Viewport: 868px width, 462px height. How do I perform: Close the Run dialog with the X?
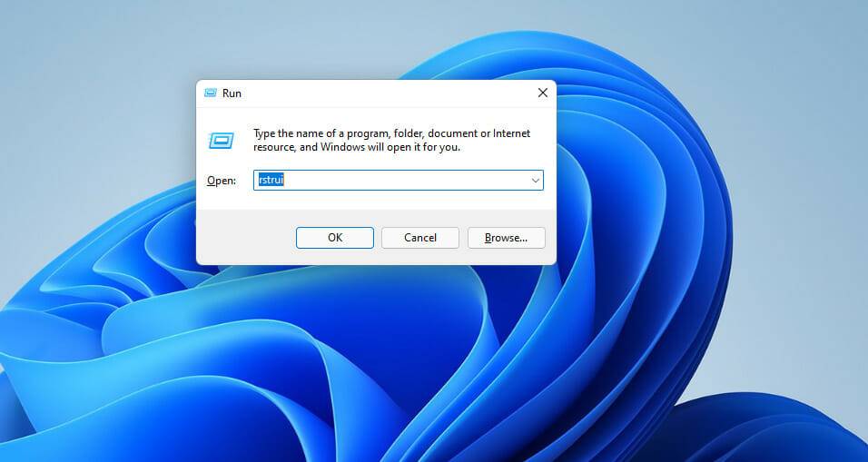(x=543, y=93)
